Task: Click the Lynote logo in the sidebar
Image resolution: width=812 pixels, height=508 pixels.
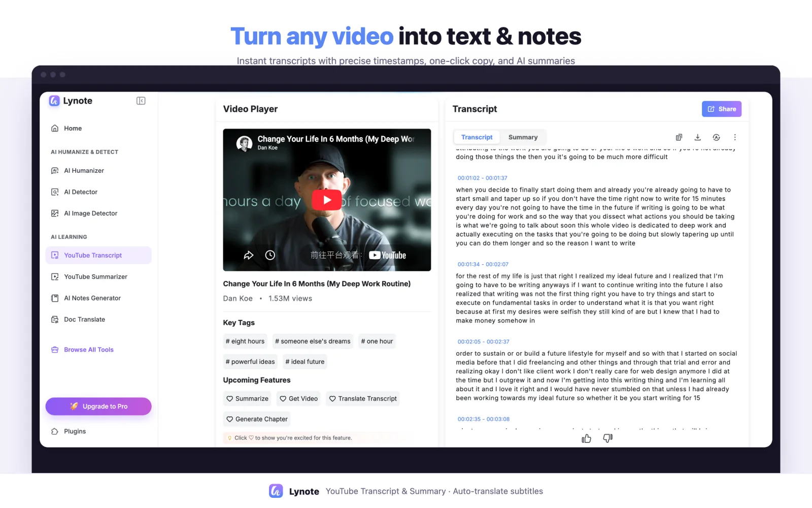Action: point(71,101)
